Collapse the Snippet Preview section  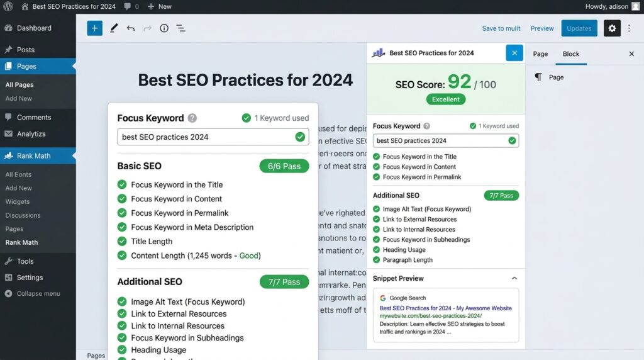514,278
